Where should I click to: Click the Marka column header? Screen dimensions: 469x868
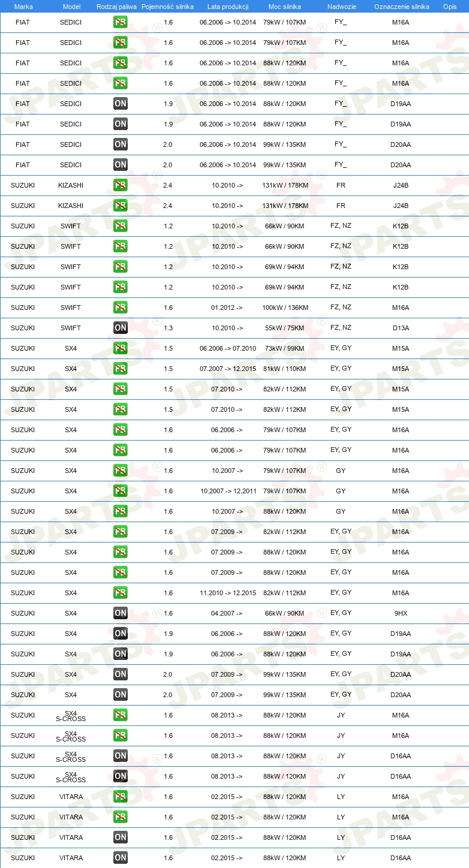point(23,7)
